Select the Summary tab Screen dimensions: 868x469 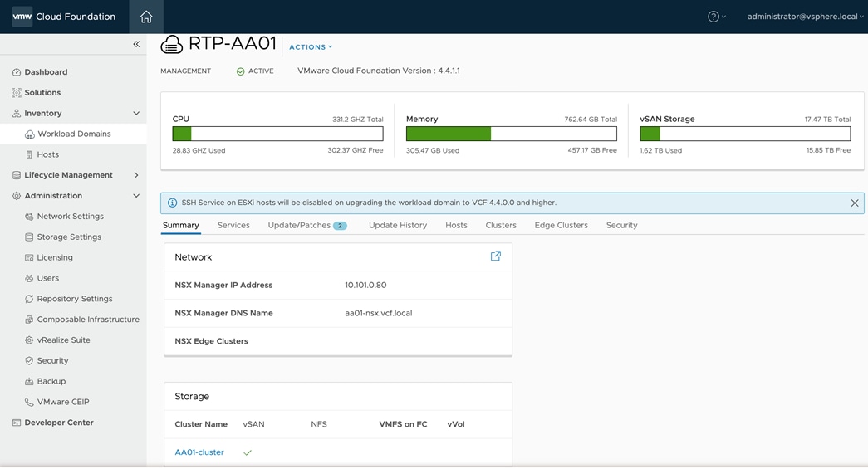[x=181, y=225]
